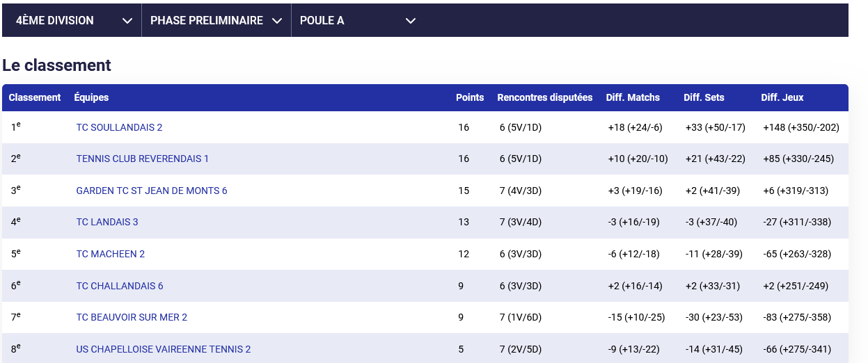View TC MACHEEN 2 team details
868x363 pixels.
tap(110, 254)
